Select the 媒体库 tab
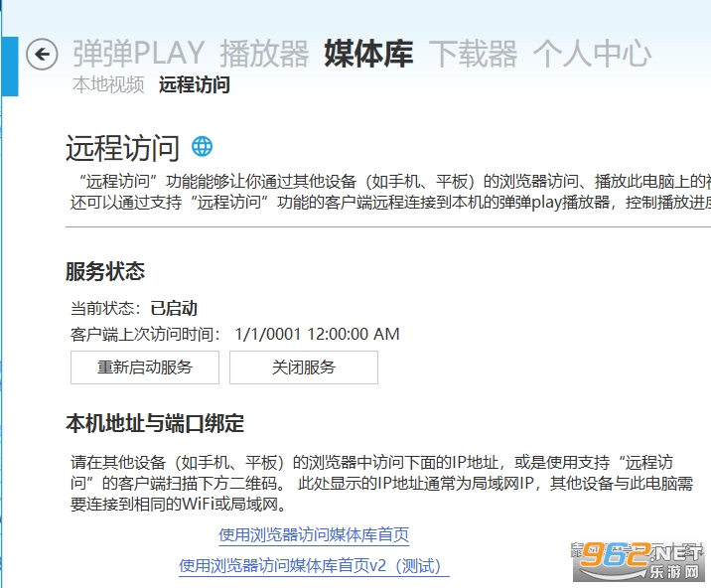The height and width of the screenshot is (588, 711). point(368,54)
